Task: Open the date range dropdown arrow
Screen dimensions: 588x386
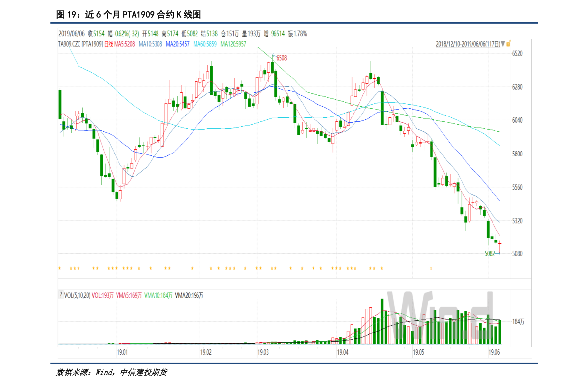Action: (503, 44)
